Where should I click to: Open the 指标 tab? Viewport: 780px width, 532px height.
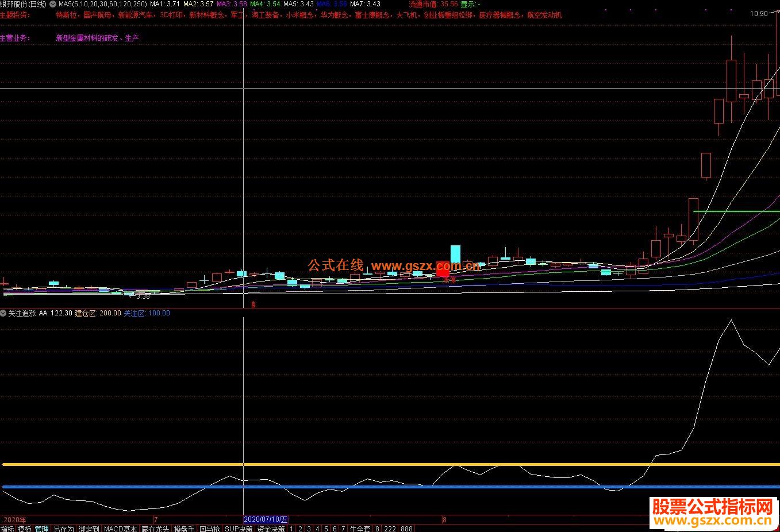[x=7, y=529]
